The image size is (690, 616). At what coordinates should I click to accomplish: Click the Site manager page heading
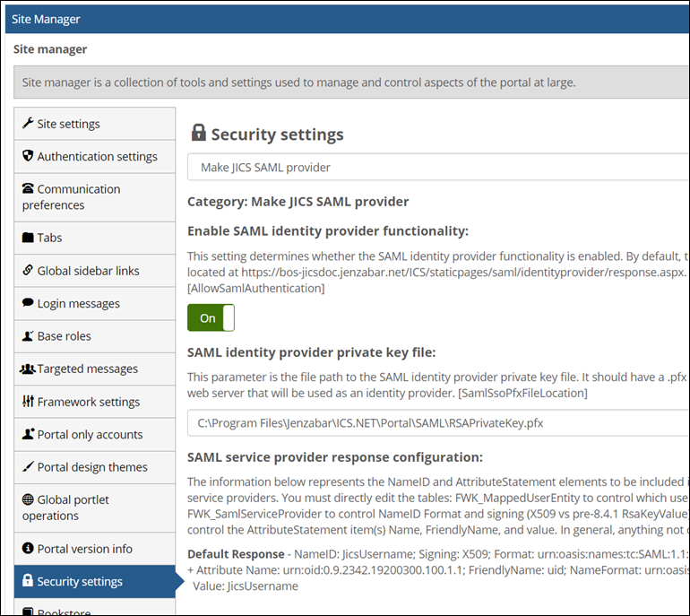pos(50,49)
